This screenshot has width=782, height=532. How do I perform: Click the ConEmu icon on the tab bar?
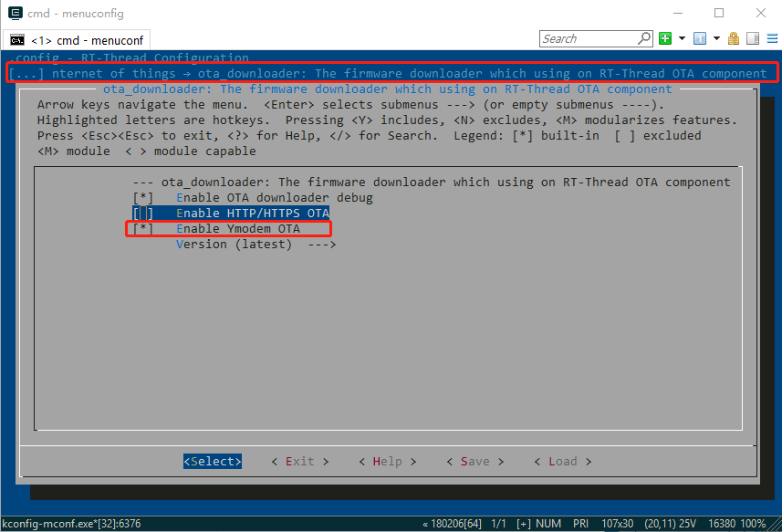[16, 39]
